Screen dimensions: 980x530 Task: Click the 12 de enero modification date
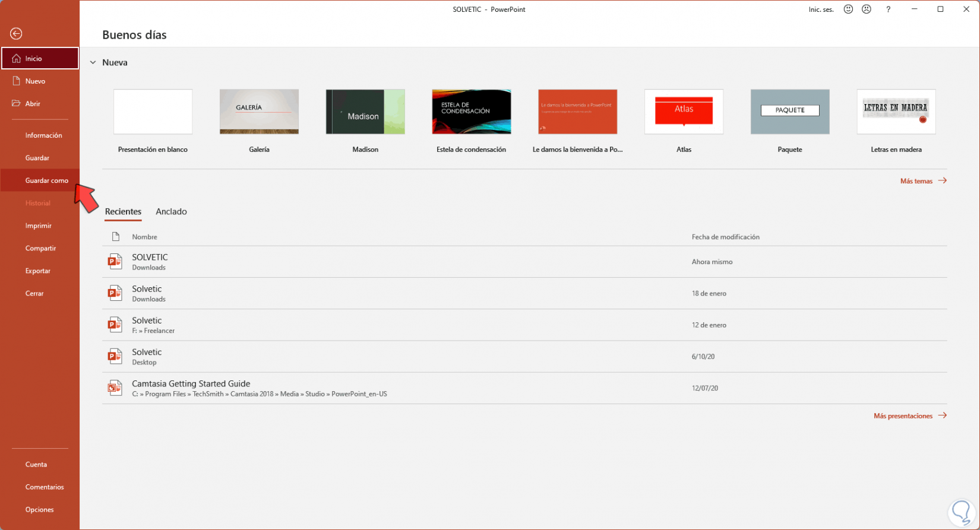709,325
